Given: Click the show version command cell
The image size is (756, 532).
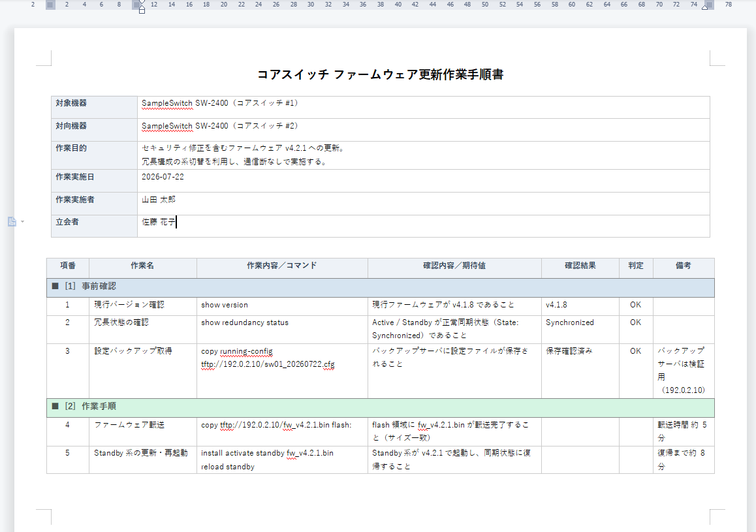Looking at the screenshot, I should [282, 307].
